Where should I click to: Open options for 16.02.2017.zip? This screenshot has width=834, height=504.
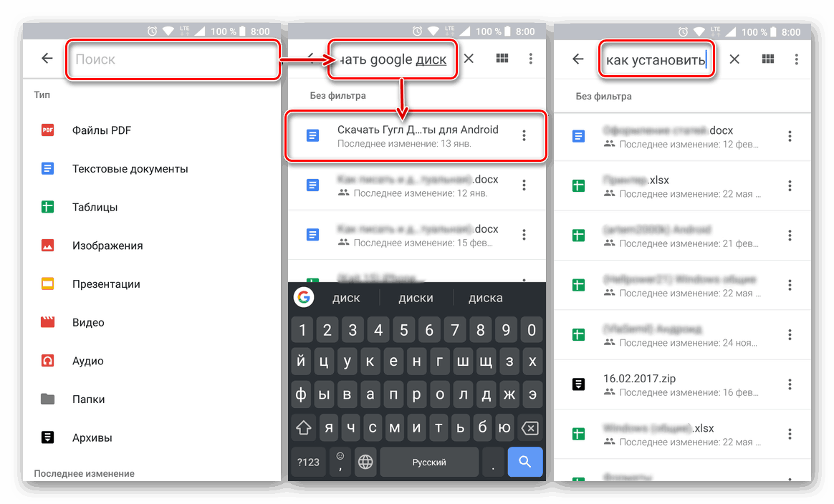pos(790,384)
